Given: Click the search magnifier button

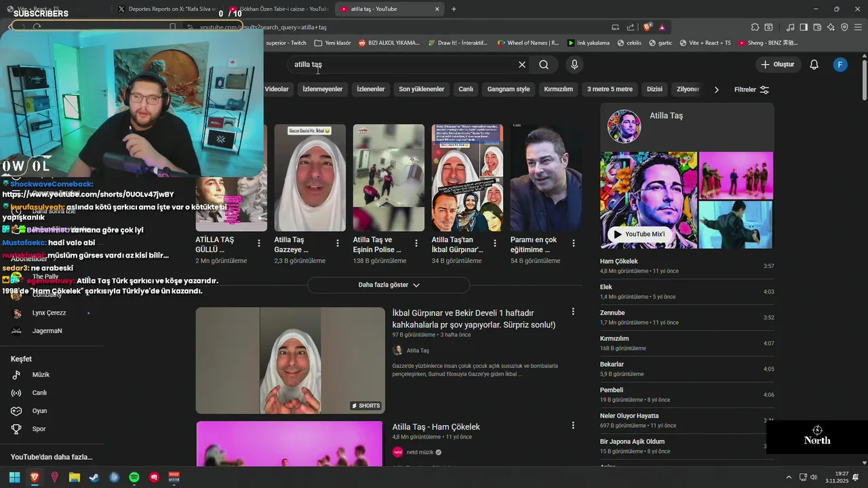Looking at the screenshot, I should click(x=544, y=64).
